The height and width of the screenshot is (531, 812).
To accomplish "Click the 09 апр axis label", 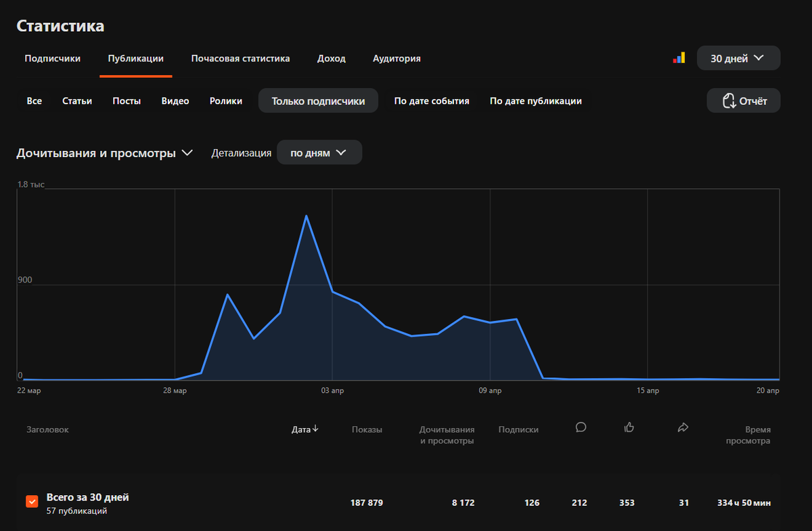I will click(x=490, y=391).
